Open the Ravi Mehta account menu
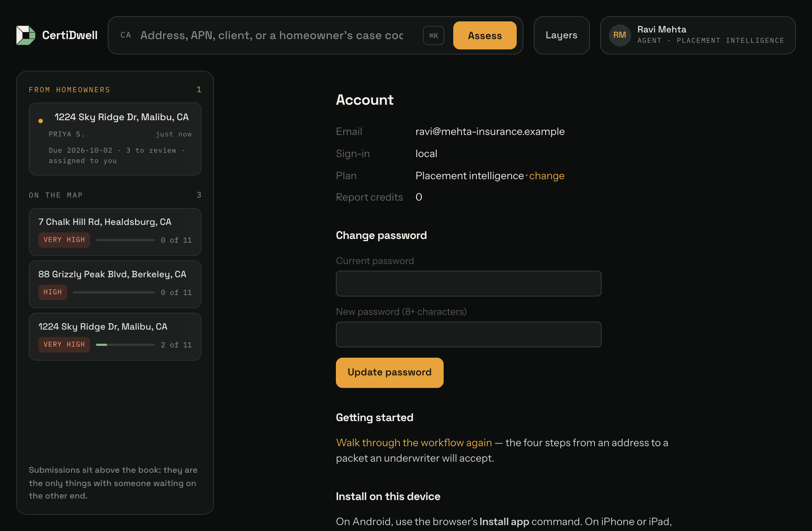 [698, 35]
